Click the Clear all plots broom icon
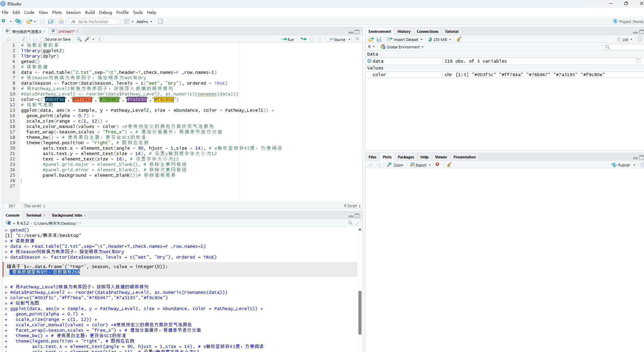This screenshot has width=644, height=352. (449, 164)
